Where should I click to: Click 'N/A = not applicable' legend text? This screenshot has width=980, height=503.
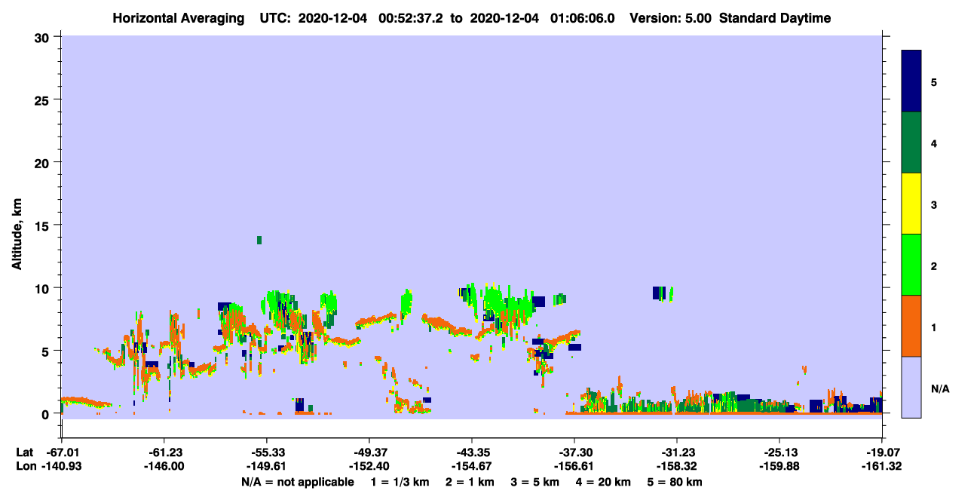click(x=298, y=482)
